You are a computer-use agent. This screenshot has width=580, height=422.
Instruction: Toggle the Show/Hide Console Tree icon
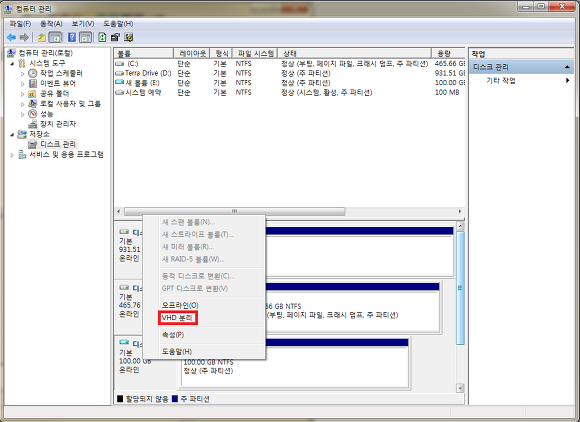55,37
